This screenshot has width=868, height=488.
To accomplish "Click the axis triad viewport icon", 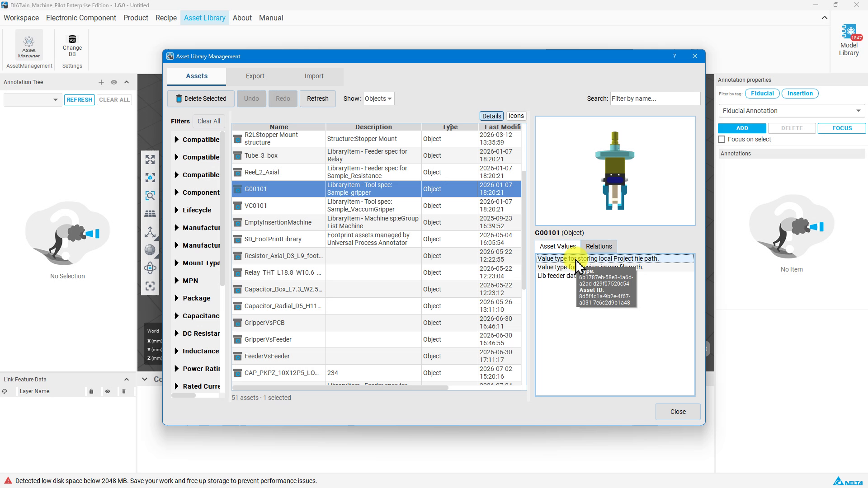I will tap(150, 232).
